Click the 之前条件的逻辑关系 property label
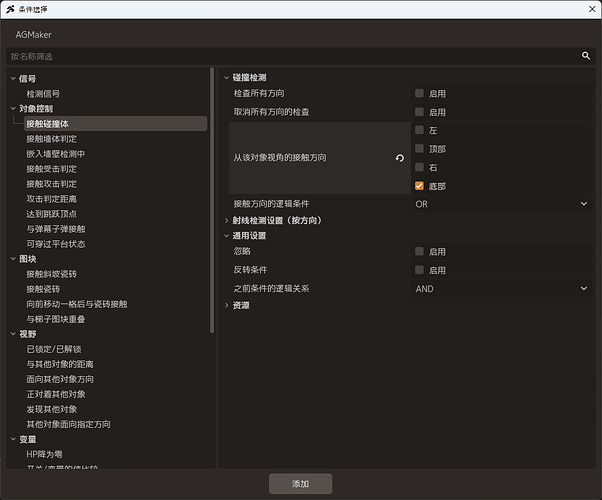The height and width of the screenshot is (500, 602). [271, 288]
